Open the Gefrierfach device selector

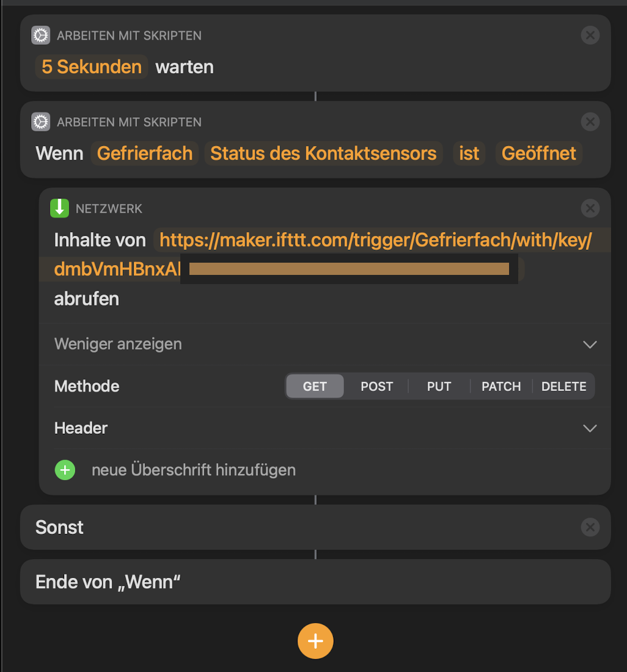[x=145, y=153]
